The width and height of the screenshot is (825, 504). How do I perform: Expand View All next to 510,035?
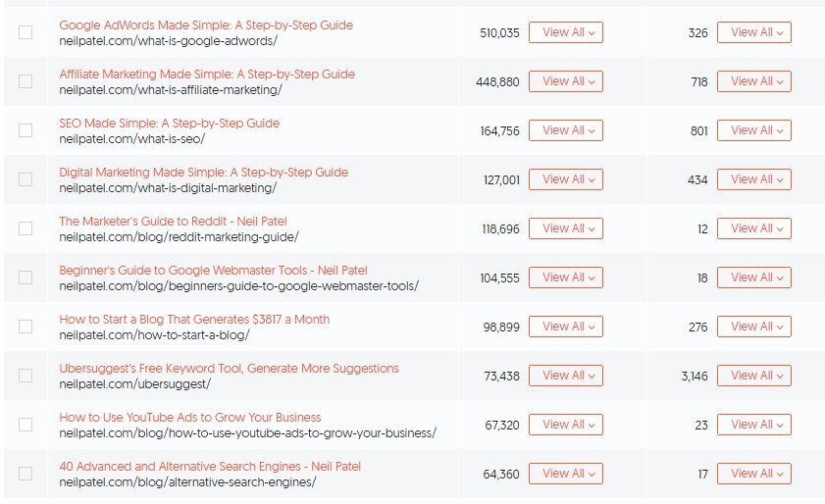point(566,32)
